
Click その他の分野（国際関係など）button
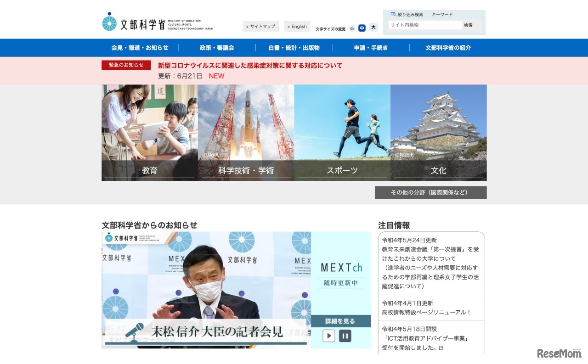click(431, 192)
